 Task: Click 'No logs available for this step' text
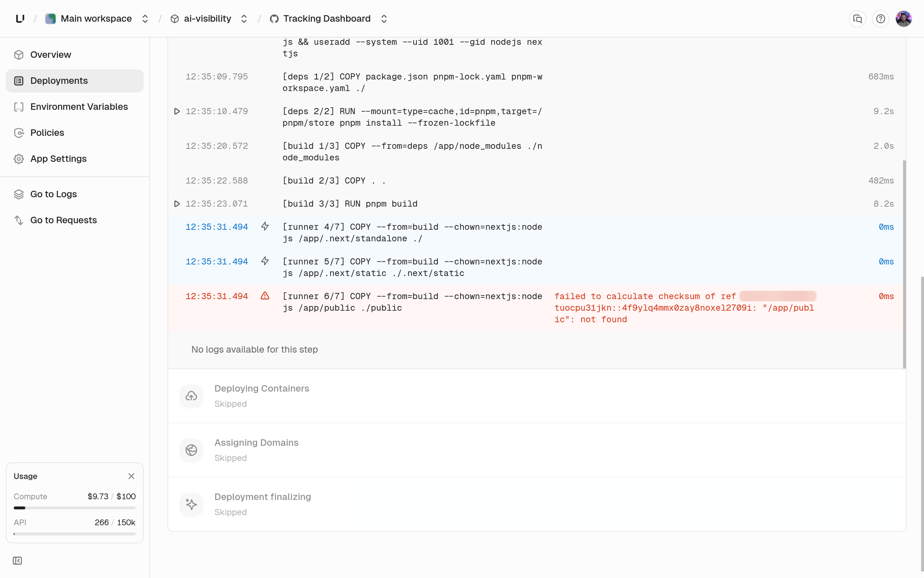(x=254, y=349)
